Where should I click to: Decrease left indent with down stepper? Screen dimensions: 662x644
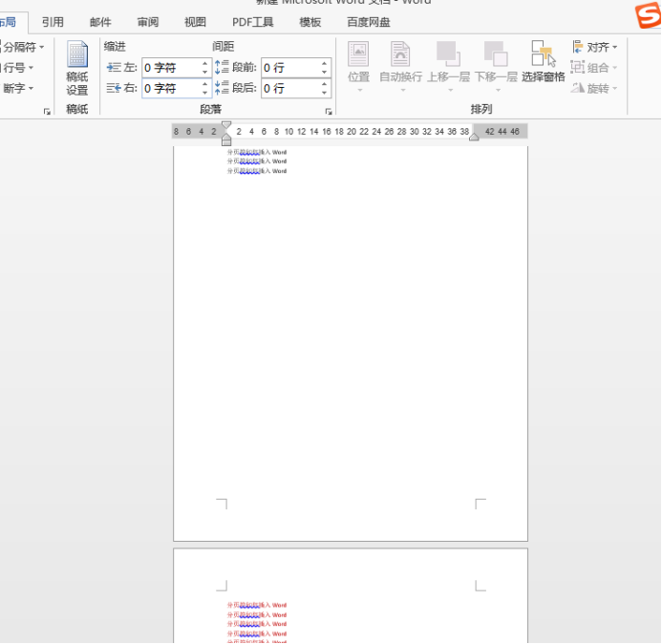[x=204, y=73]
